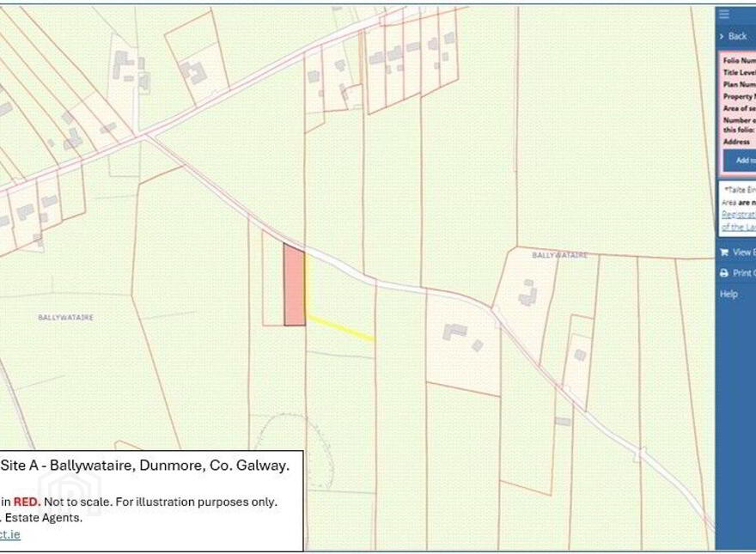Image resolution: width=756 pixels, height=554 pixels.
Task: Click the Title Level label
Action: (x=739, y=72)
